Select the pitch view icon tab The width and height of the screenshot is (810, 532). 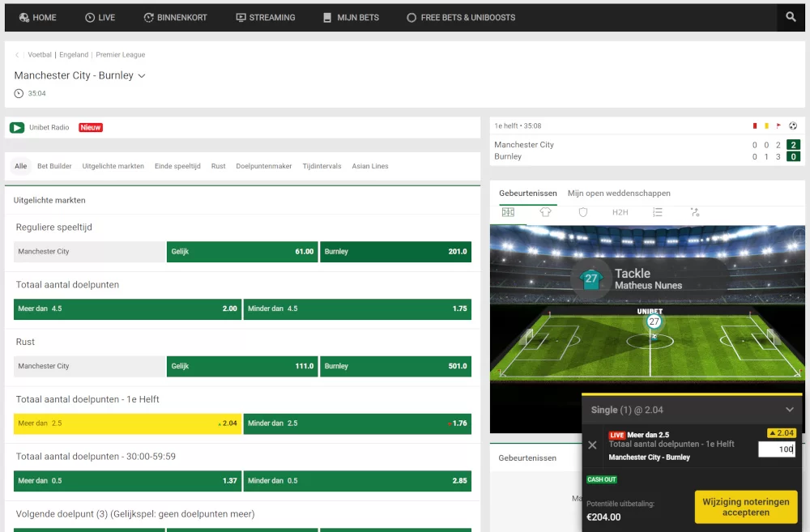click(509, 212)
